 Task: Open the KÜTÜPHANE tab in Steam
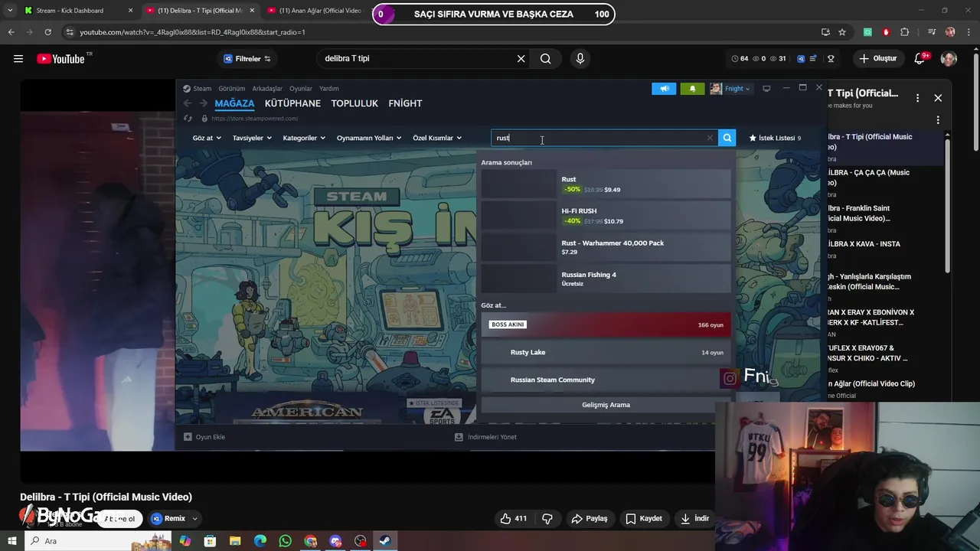(x=292, y=103)
